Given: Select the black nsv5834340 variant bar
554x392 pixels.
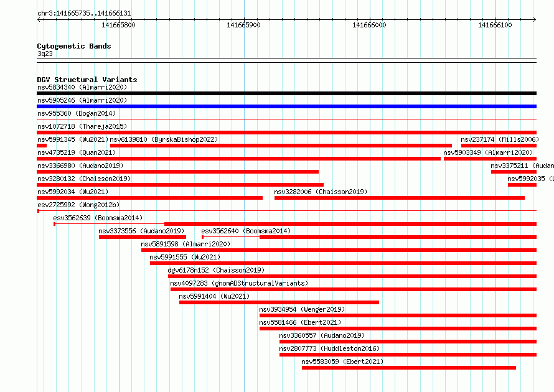Looking at the screenshot, I should pyautogui.click(x=286, y=93).
